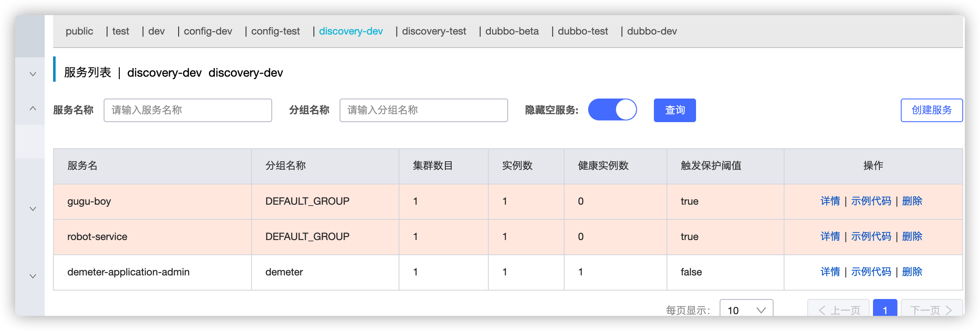Click the 分组名称 input field

pos(423,110)
